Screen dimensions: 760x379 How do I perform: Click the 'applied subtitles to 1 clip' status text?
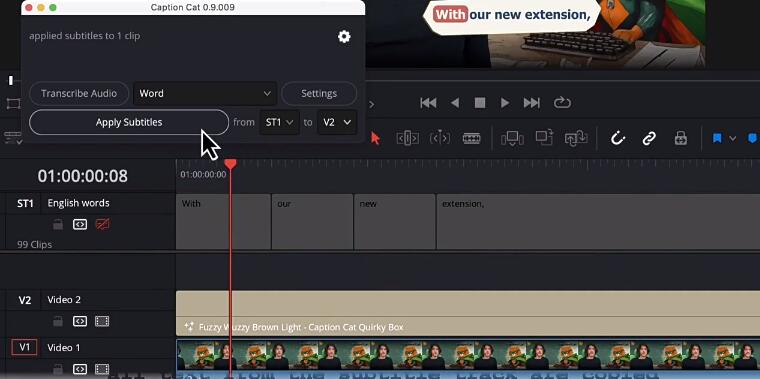click(84, 36)
